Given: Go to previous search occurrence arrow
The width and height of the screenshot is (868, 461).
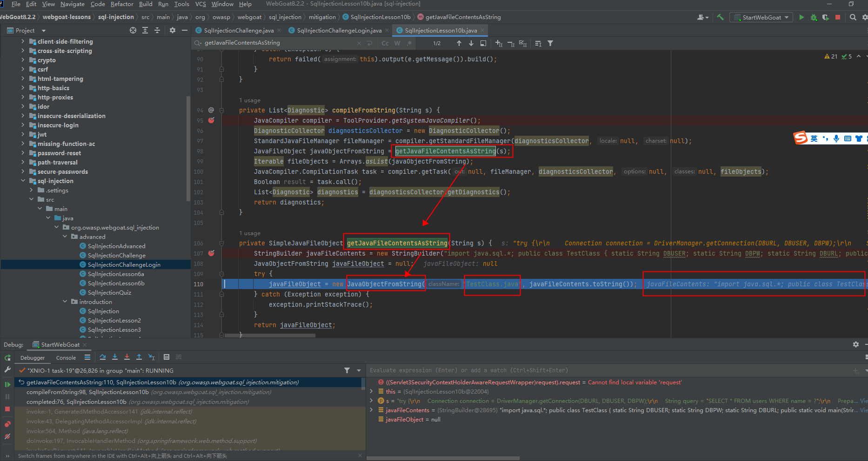Looking at the screenshot, I should [x=459, y=43].
